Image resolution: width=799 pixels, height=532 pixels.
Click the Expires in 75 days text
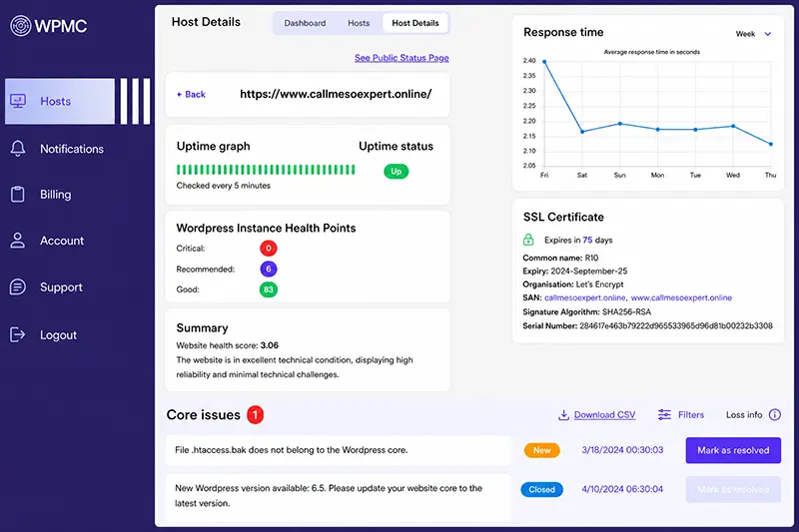(578, 240)
